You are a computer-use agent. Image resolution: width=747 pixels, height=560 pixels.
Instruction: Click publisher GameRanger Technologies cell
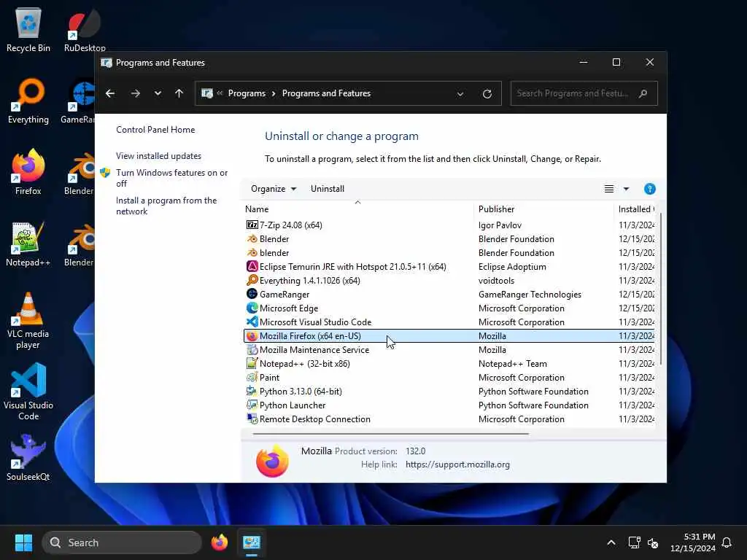pyautogui.click(x=530, y=295)
